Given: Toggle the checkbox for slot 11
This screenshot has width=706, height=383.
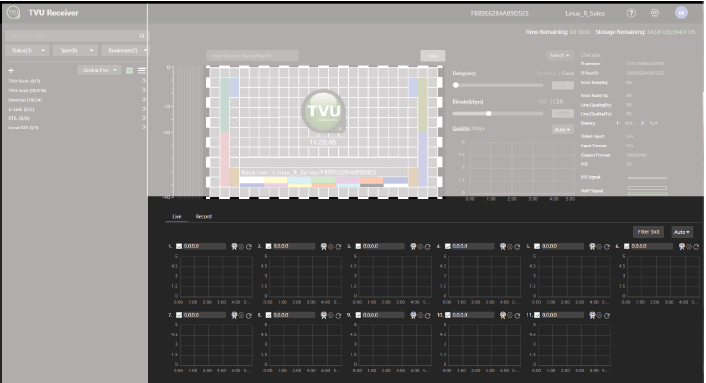Looking at the screenshot, I should tap(537, 315).
